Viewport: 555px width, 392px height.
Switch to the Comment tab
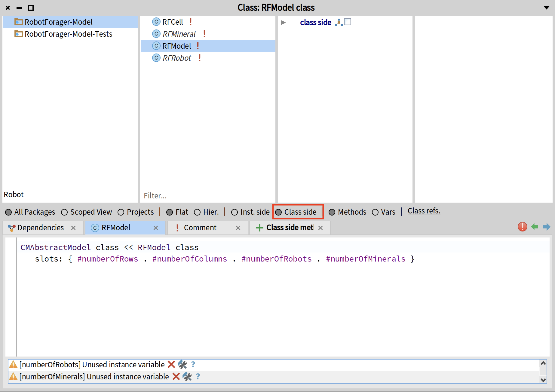[200, 228]
